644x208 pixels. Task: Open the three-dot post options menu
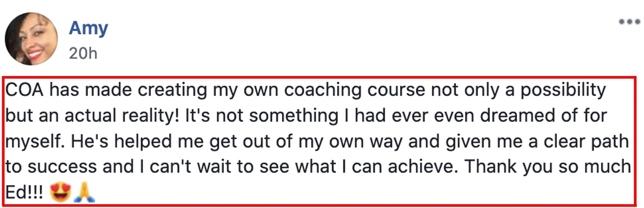(x=629, y=22)
